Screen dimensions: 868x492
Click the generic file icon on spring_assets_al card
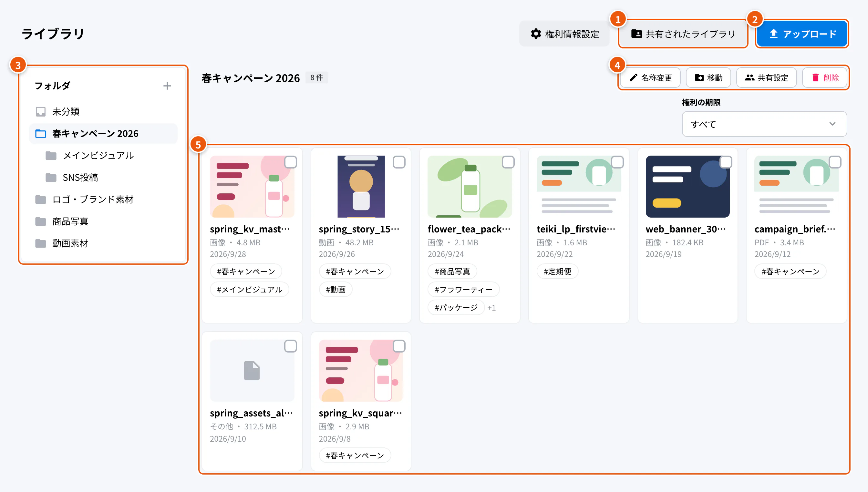(252, 371)
